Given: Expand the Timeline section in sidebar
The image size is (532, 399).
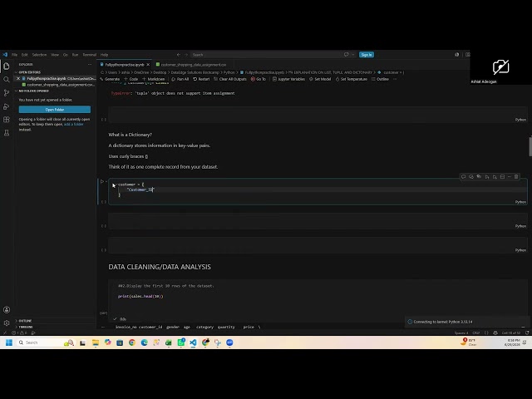Looking at the screenshot, I should (26, 327).
